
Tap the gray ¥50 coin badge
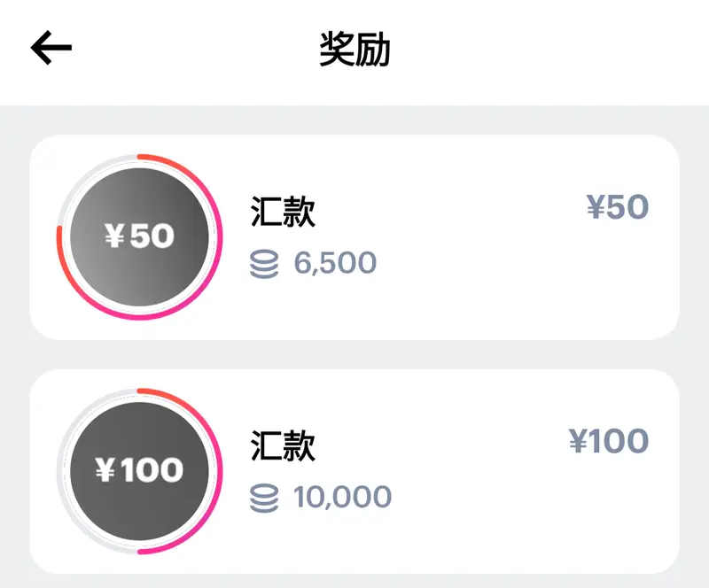(140, 236)
